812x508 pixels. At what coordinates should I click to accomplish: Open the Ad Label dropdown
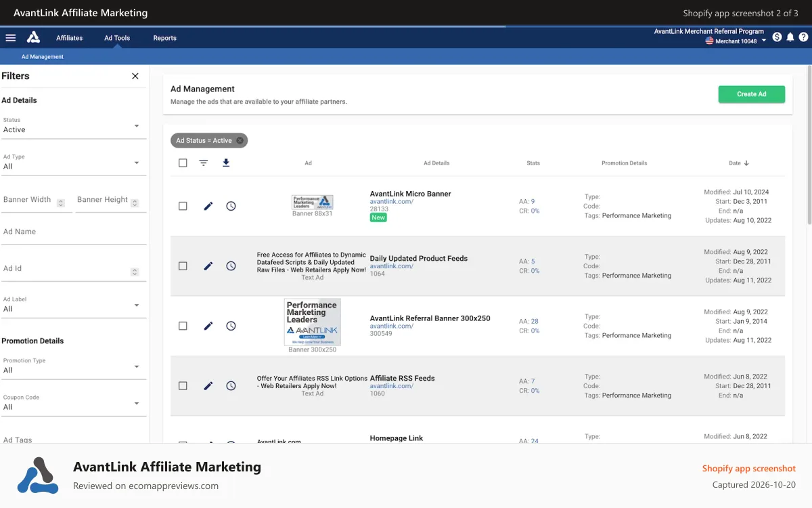tap(73, 305)
